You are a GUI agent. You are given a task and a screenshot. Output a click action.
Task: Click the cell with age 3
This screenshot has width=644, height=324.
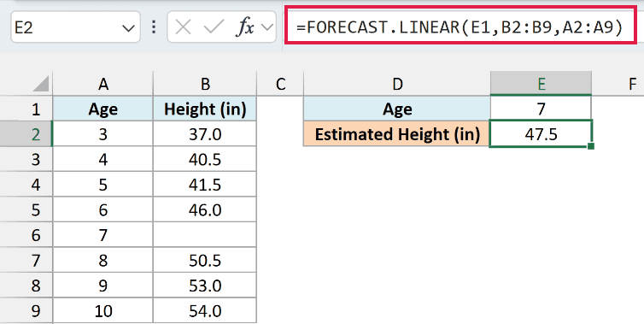pyautogui.click(x=103, y=134)
